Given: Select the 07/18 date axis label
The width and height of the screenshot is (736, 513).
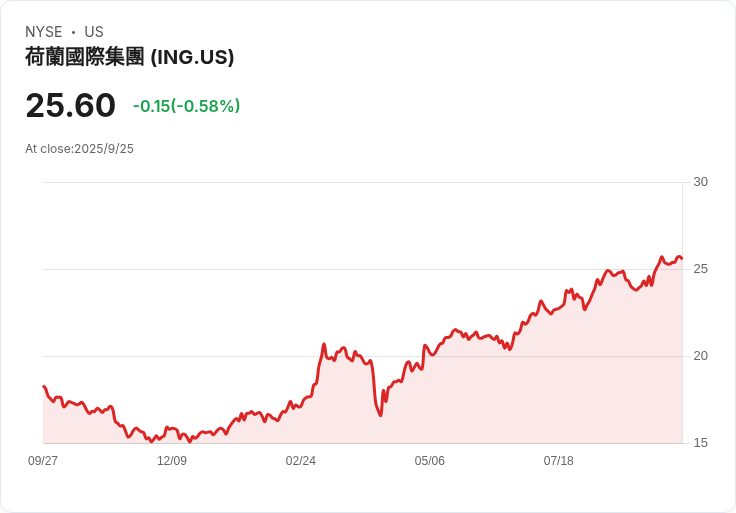Looking at the screenshot, I should coord(559,461).
